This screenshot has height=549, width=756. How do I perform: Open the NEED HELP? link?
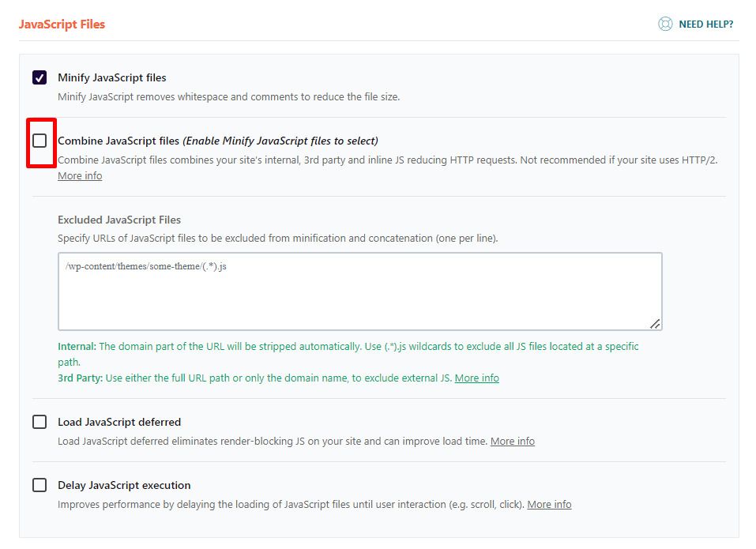click(x=705, y=24)
